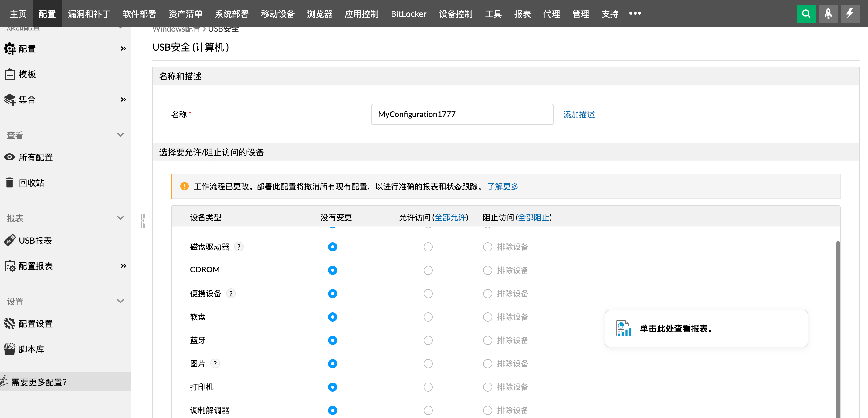Open the BitLocker menu
Viewport: 868px width, 418px height.
409,13
